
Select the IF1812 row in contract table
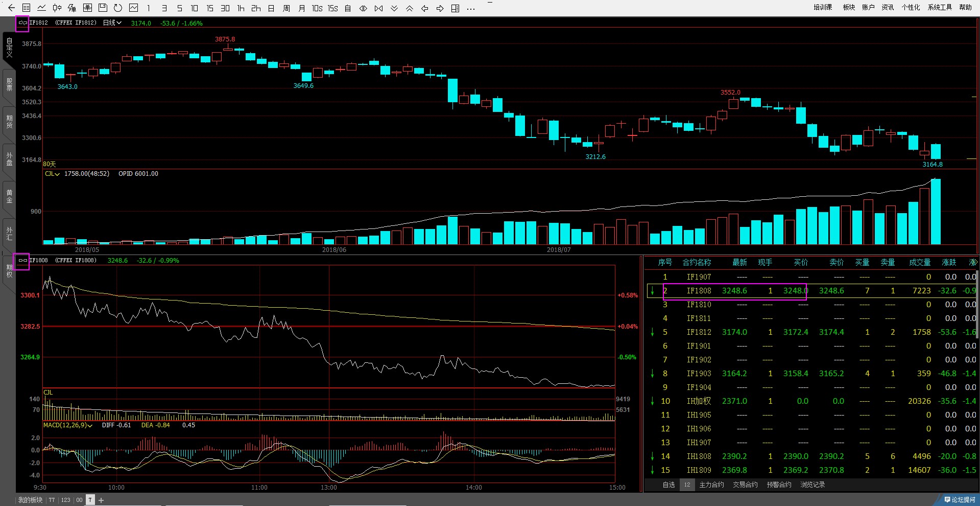[812, 332]
